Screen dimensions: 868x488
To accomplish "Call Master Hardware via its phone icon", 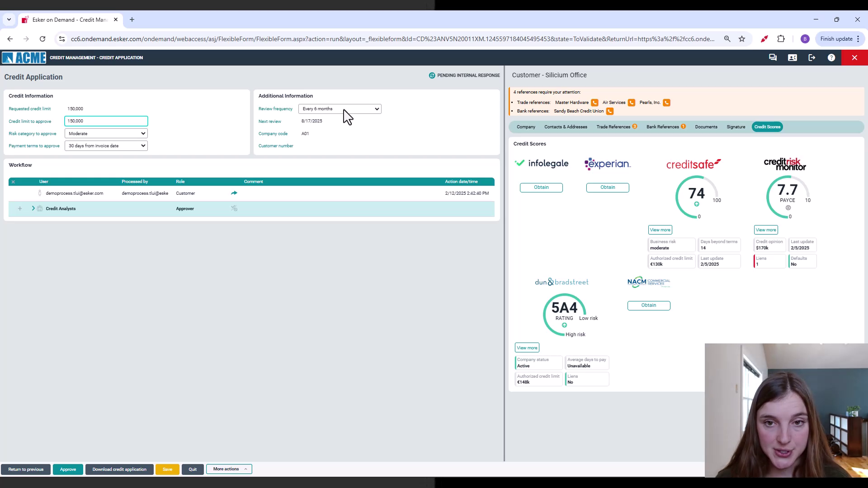I will 594,103.
